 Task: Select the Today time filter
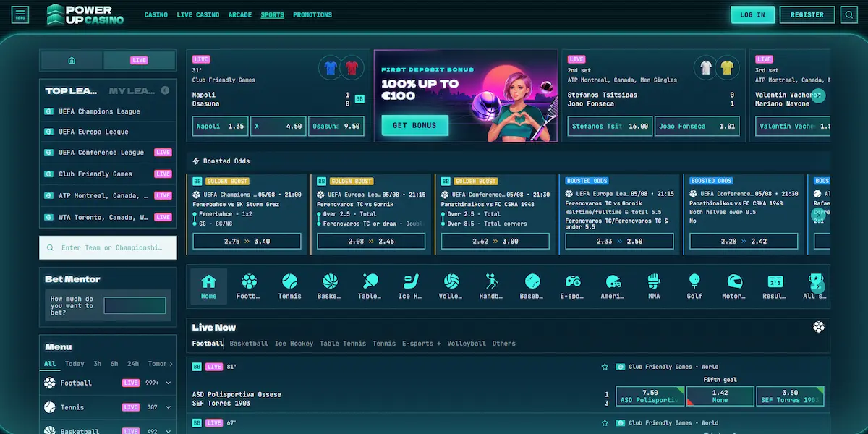[x=75, y=364]
